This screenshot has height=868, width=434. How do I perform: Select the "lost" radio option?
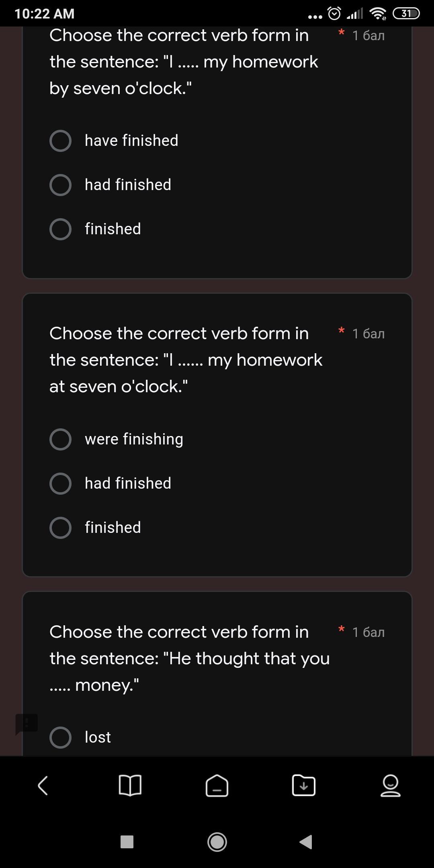[x=61, y=737]
